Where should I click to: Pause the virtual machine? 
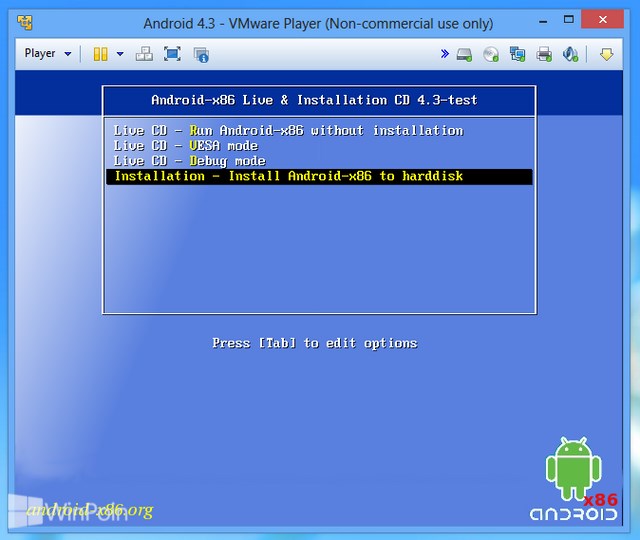tap(100, 54)
